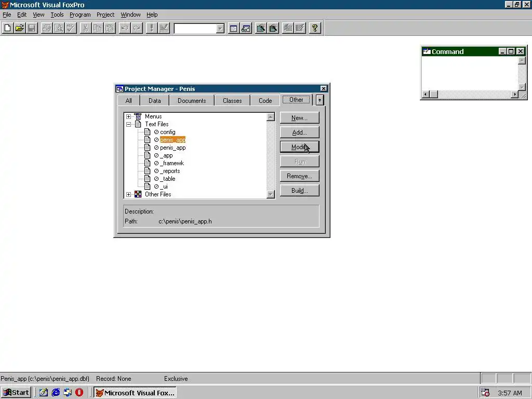Click the Undo toolbar icon

(125, 28)
